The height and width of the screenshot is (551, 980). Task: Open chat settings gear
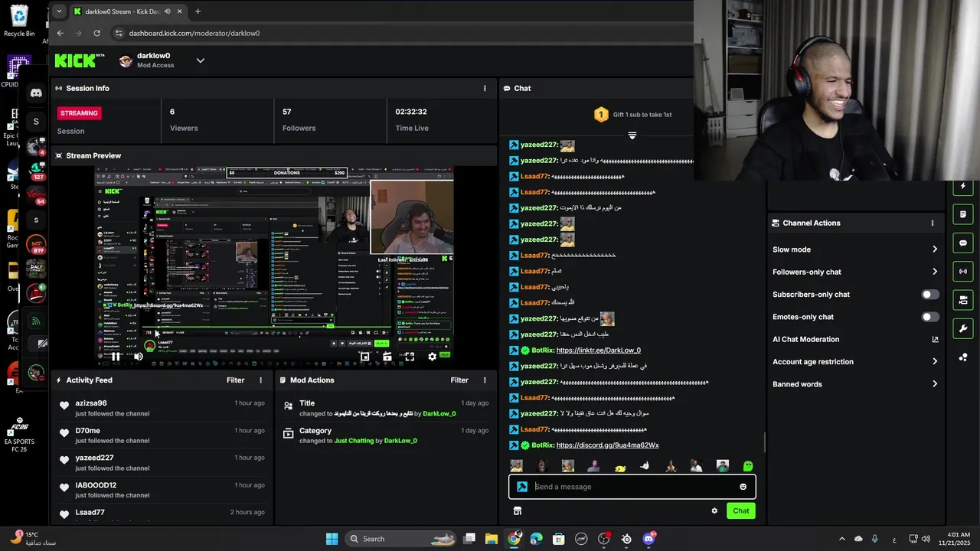click(714, 510)
